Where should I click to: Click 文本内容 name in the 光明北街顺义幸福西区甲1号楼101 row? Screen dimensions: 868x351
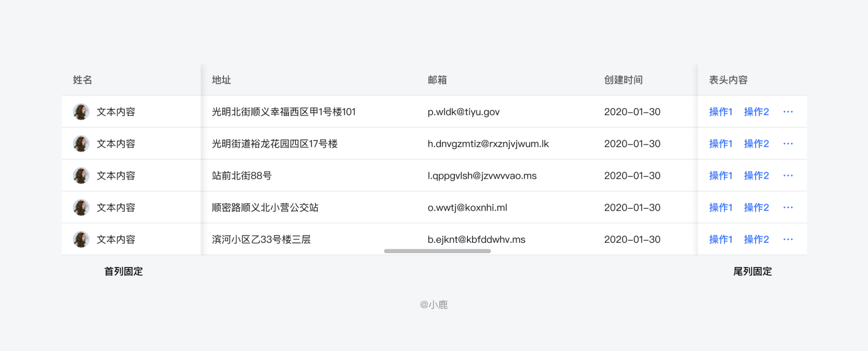coord(116,112)
